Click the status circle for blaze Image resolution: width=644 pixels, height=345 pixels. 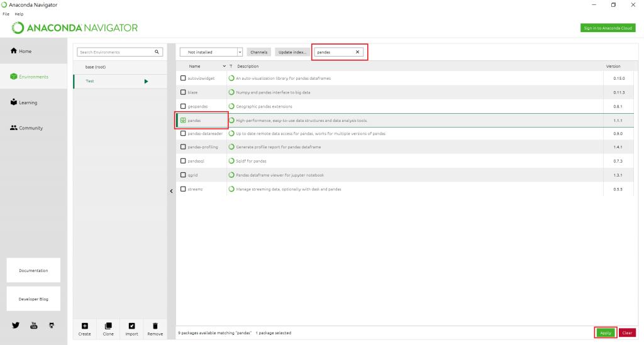(x=231, y=92)
